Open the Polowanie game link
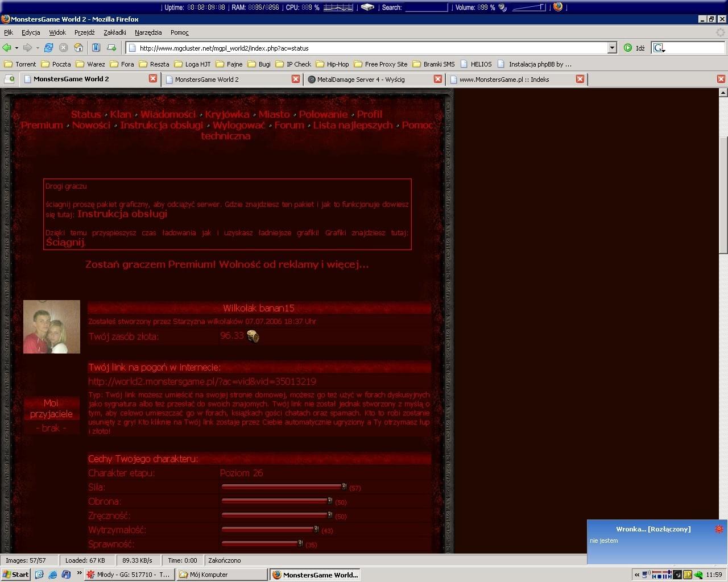Image resolution: width=728 pixels, height=582 pixels. 324,114
